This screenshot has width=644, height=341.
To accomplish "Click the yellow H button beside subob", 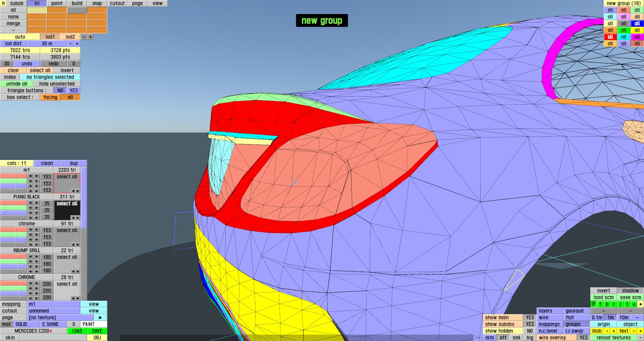I will point(3,3).
